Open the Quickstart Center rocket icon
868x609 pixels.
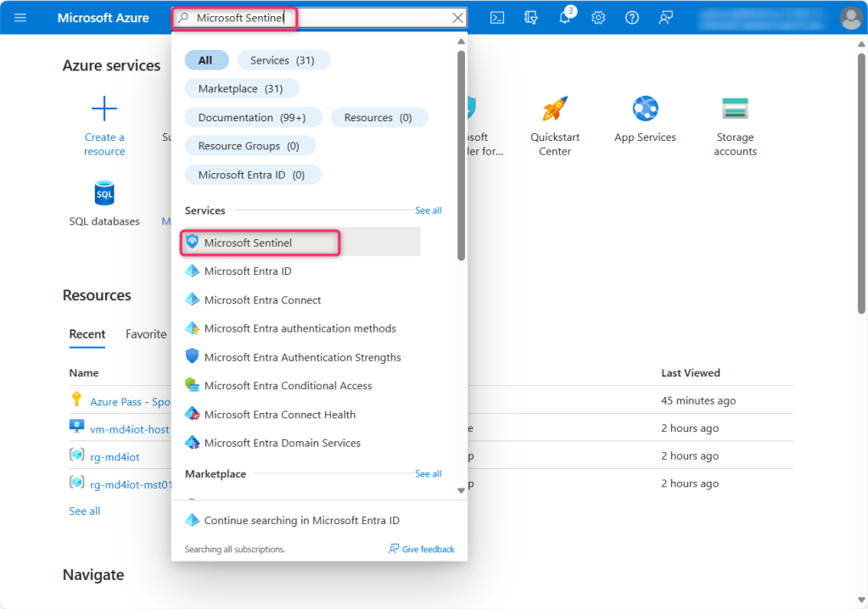555,109
